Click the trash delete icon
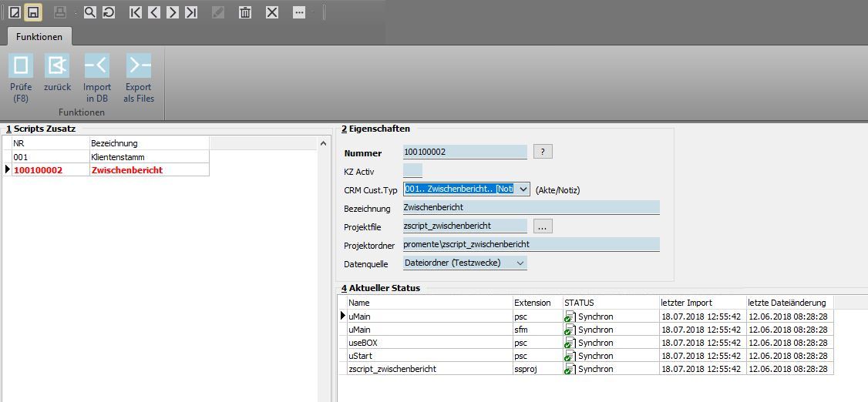 [244, 12]
